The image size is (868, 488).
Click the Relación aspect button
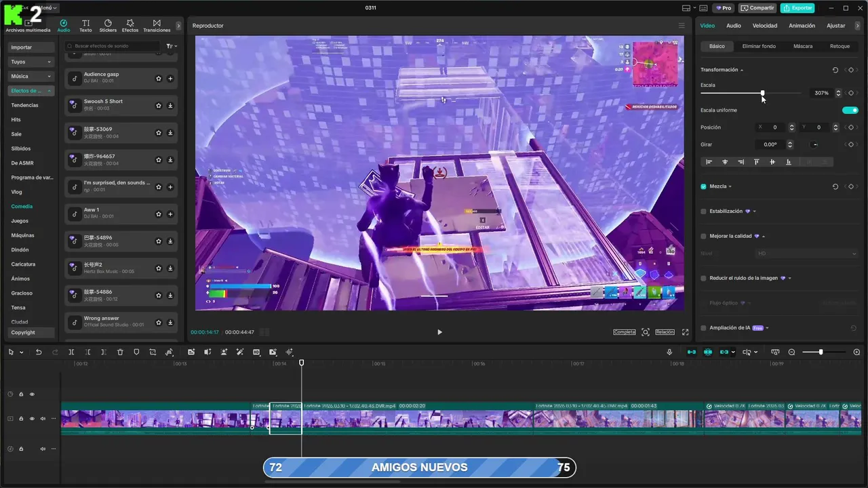click(x=665, y=332)
